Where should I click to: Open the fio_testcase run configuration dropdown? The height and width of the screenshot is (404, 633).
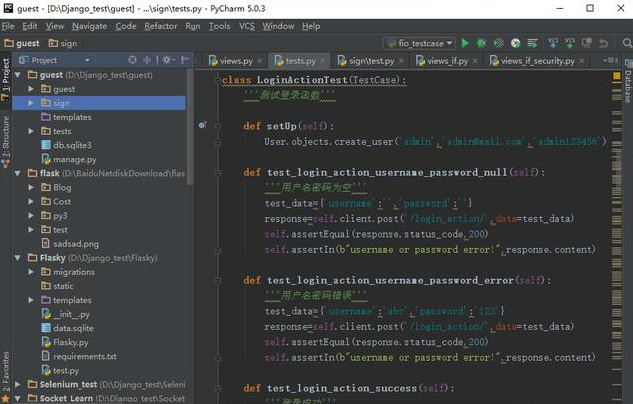click(x=420, y=43)
